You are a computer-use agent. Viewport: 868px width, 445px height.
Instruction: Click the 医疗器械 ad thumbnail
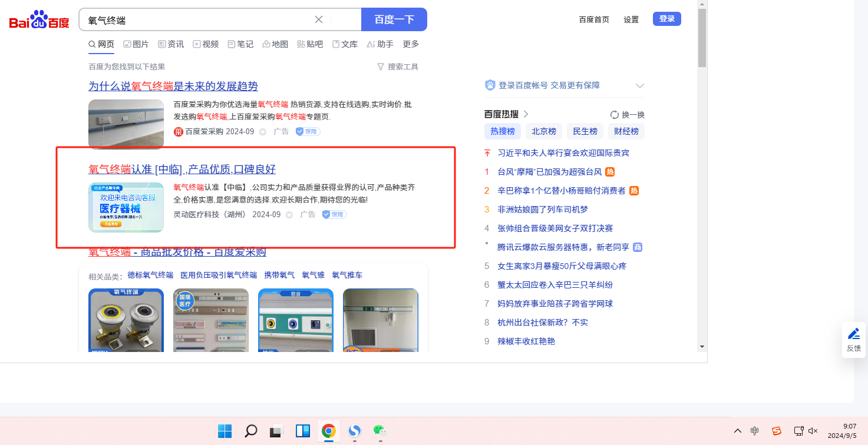click(x=126, y=208)
